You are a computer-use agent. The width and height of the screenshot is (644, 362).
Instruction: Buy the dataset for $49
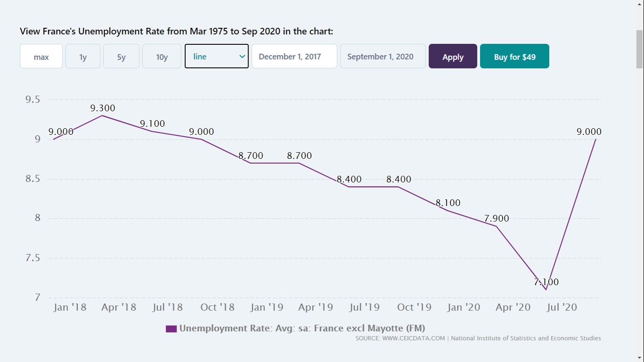tap(514, 57)
